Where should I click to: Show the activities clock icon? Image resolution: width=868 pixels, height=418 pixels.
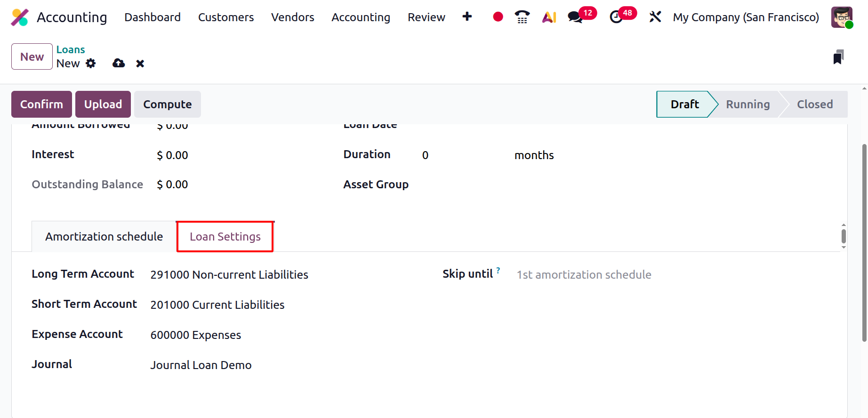pos(616,17)
